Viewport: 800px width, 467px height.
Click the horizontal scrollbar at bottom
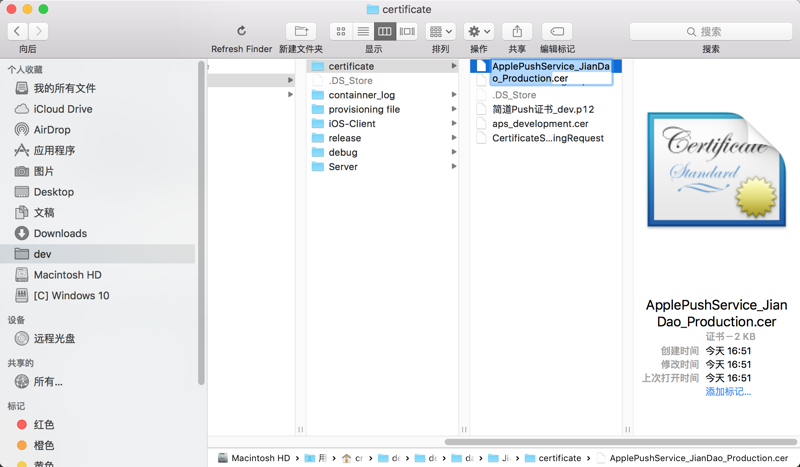tap(620, 442)
